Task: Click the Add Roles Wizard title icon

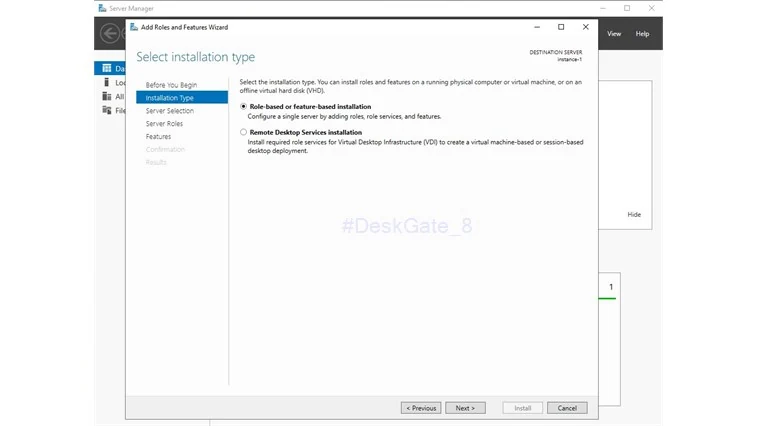Action: tap(134, 27)
